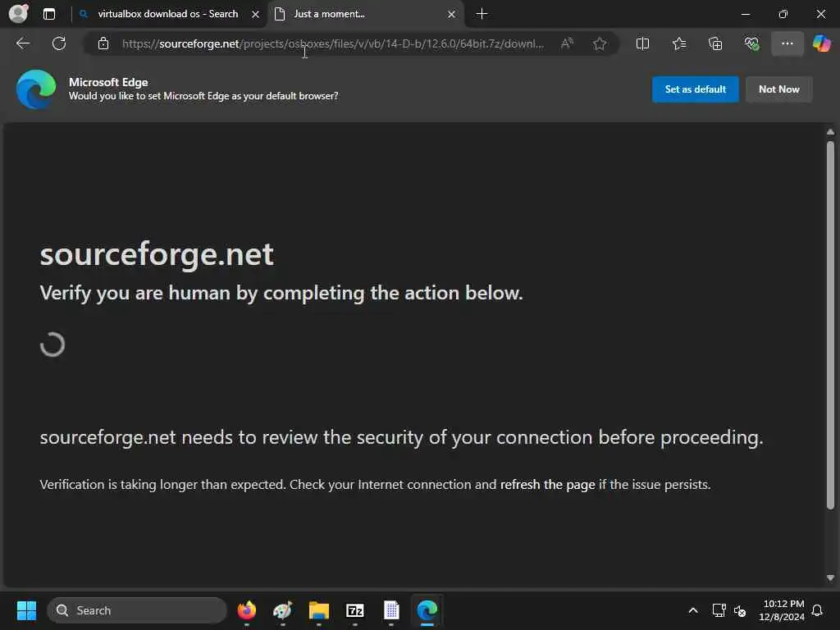
Task: Open the Browser essentials heart icon
Action: [751, 43]
